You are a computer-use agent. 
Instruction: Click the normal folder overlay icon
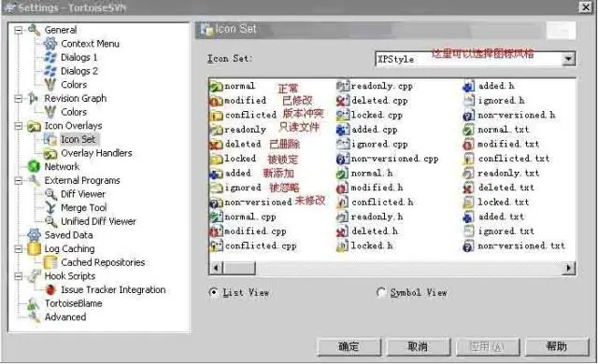coord(216,87)
